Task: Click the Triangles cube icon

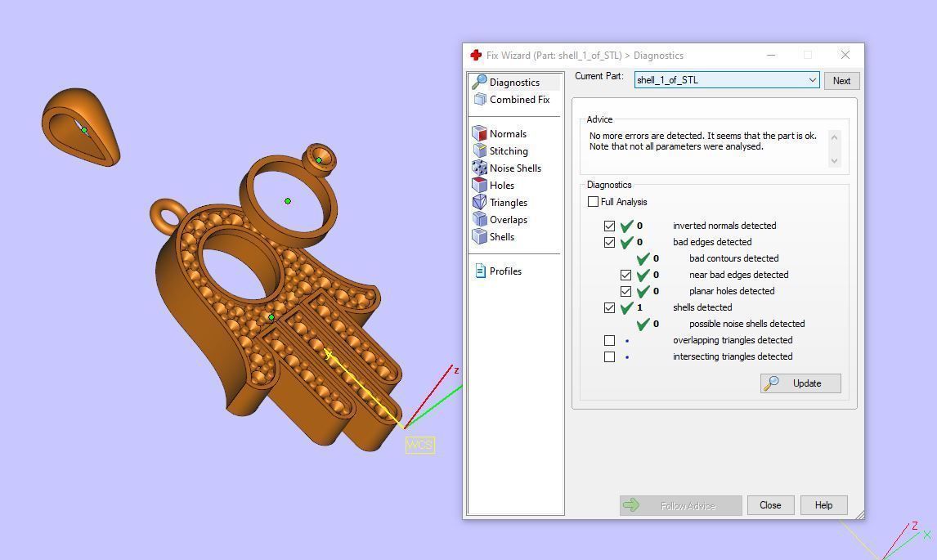Action: [479, 202]
